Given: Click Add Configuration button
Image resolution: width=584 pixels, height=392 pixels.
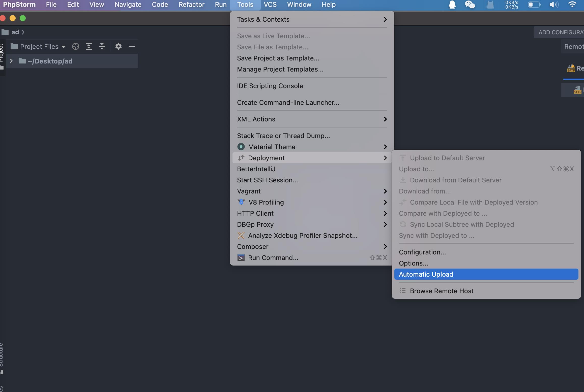Looking at the screenshot, I should coord(559,32).
